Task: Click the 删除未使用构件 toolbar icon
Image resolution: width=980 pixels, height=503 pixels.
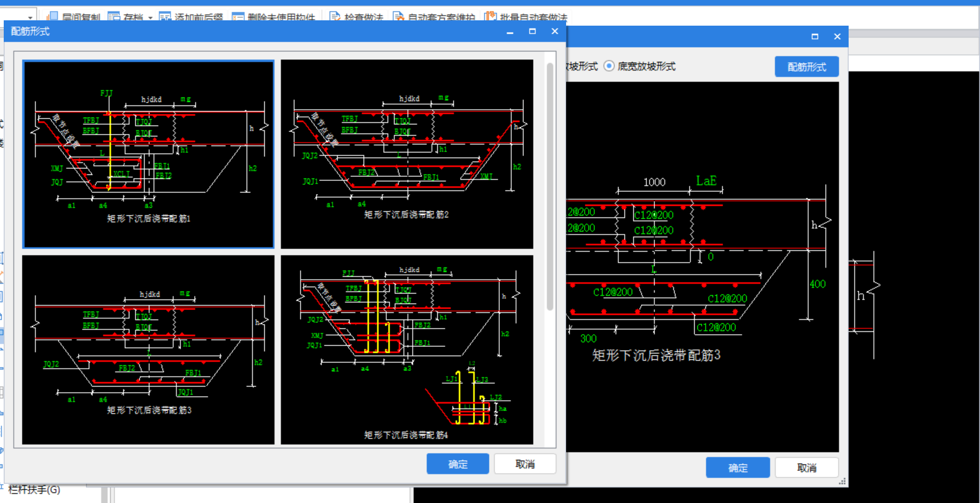Action: pyautogui.click(x=238, y=17)
